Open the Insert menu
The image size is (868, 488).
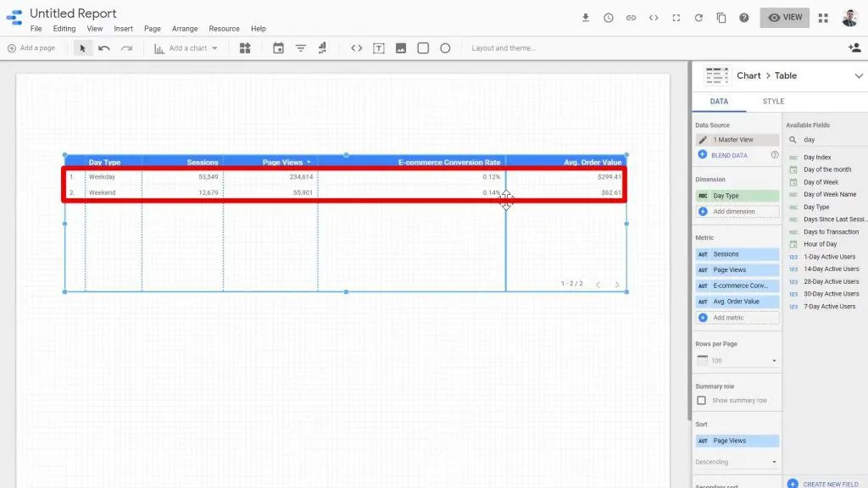pos(123,28)
